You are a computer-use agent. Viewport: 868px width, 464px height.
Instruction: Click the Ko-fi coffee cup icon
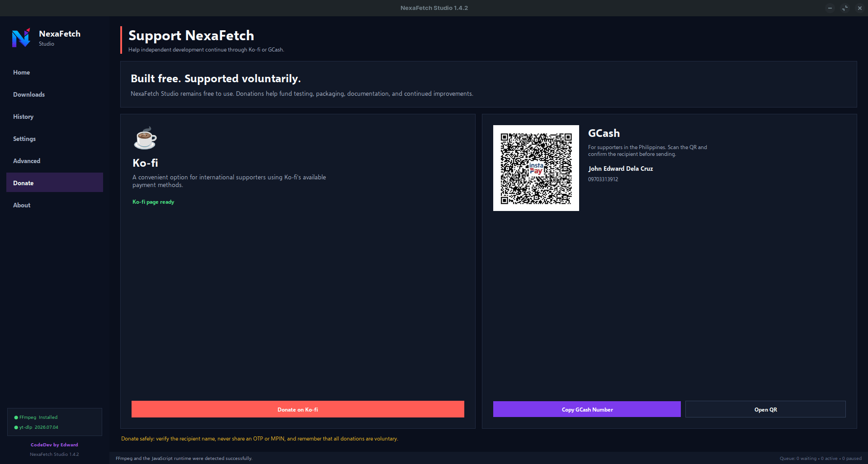click(145, 138)
